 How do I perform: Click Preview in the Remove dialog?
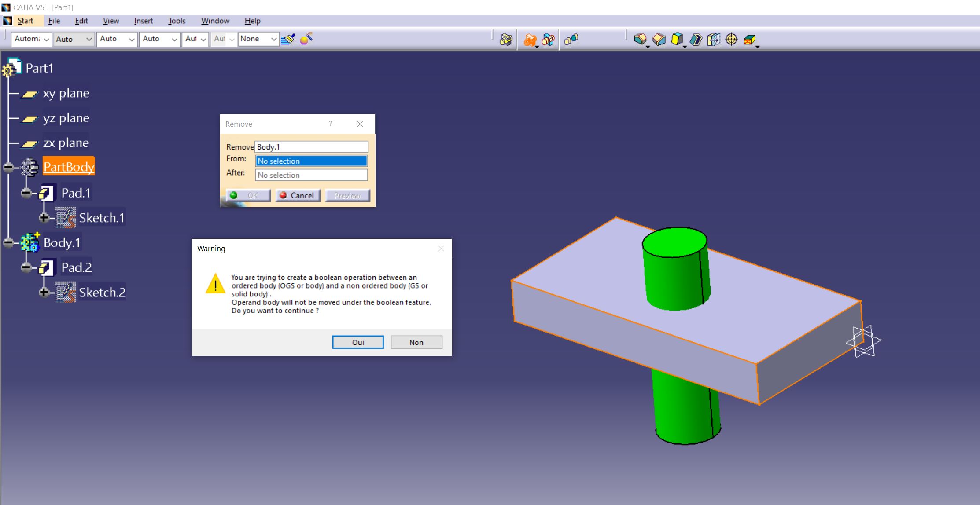click(348, 195)
